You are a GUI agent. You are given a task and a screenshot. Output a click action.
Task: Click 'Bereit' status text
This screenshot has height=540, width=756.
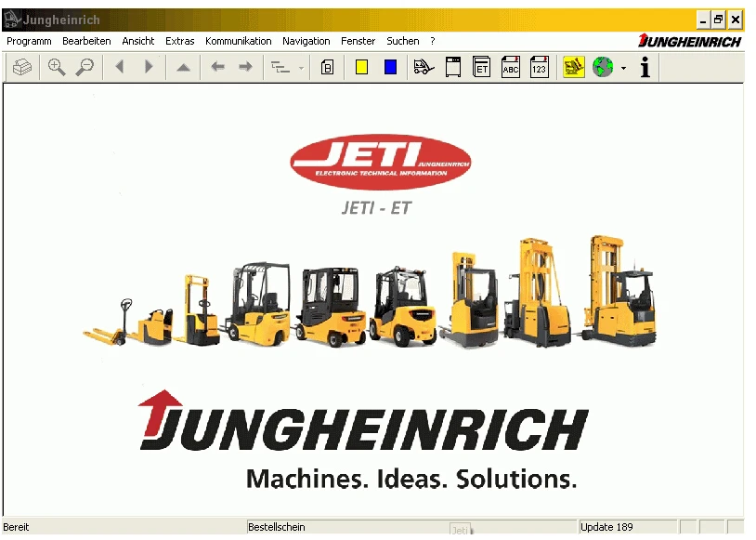click(x=16, y=527)
